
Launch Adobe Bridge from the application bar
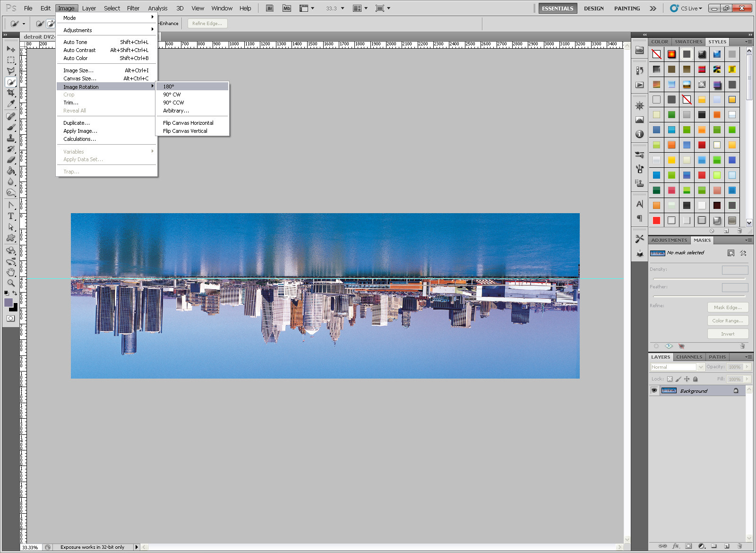tap(270, 8)
